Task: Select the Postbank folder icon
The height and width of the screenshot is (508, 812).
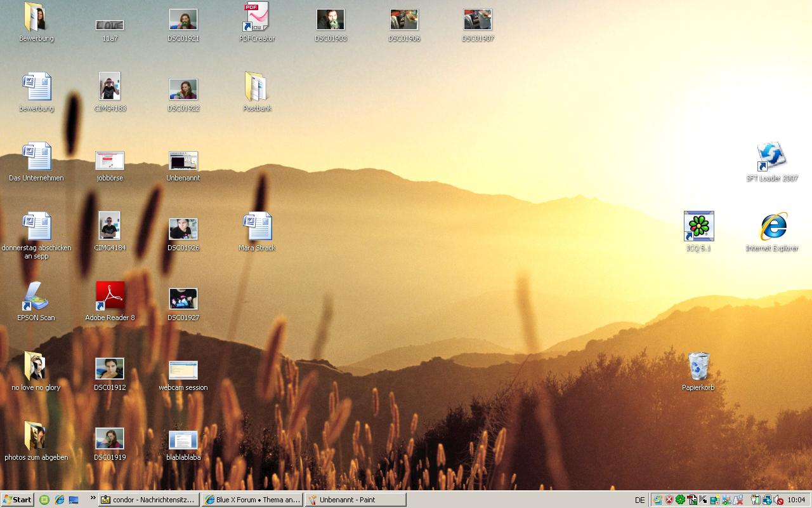Action: pyautogui.click(x=257, y=88)
